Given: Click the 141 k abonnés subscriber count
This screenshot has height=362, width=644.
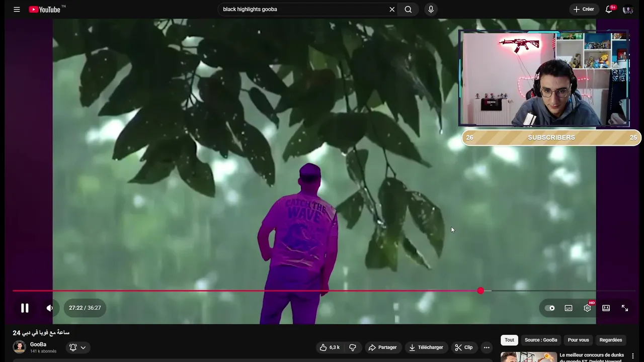Looking at the screenshot, I should point(43,351).
